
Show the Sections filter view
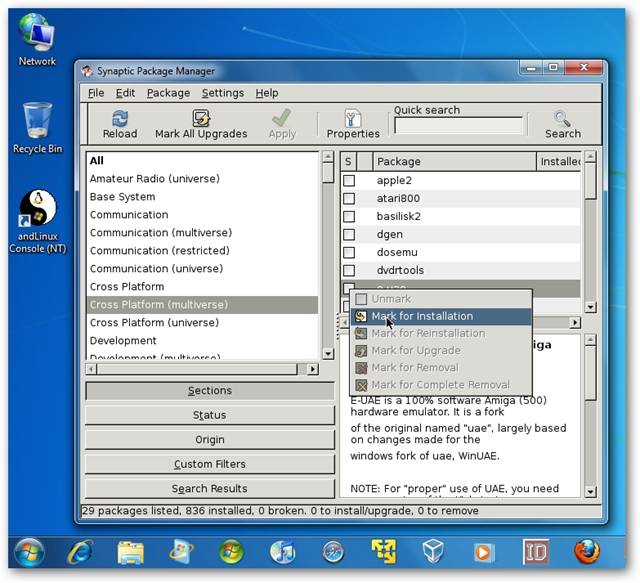[210, 391]
